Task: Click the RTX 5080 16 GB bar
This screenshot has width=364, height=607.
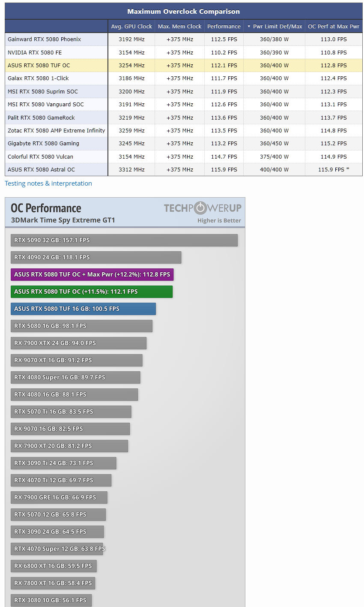Action: [81, 326]
